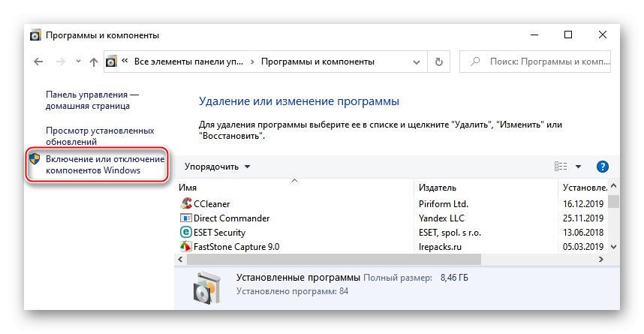Click the horizontal scrollbar thumb
644x334 pixels.
tap(333, 259)
